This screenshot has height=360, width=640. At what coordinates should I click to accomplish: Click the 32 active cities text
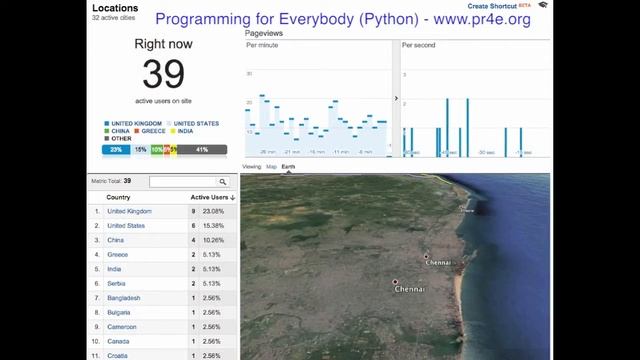(x=113, y=18)
